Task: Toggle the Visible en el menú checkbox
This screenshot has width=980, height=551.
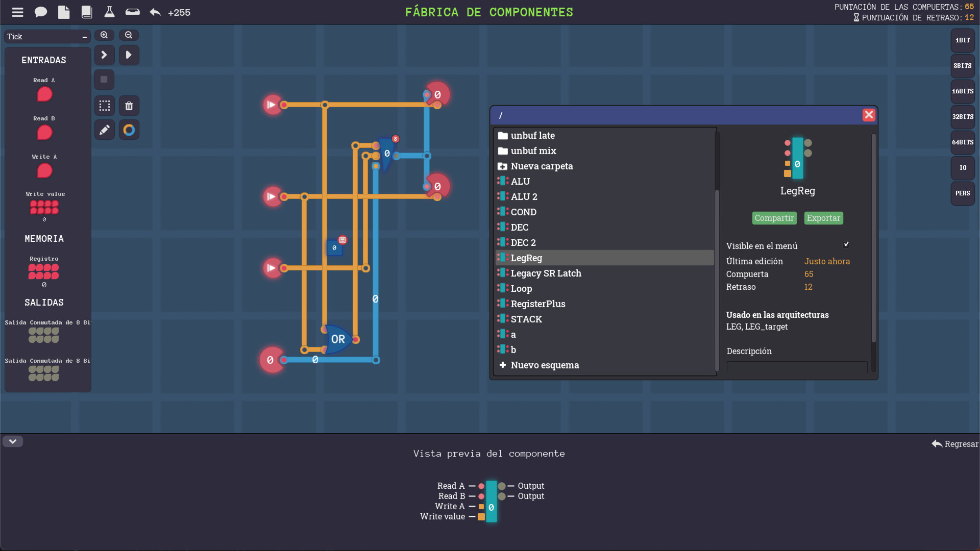Action: point(846,244)
